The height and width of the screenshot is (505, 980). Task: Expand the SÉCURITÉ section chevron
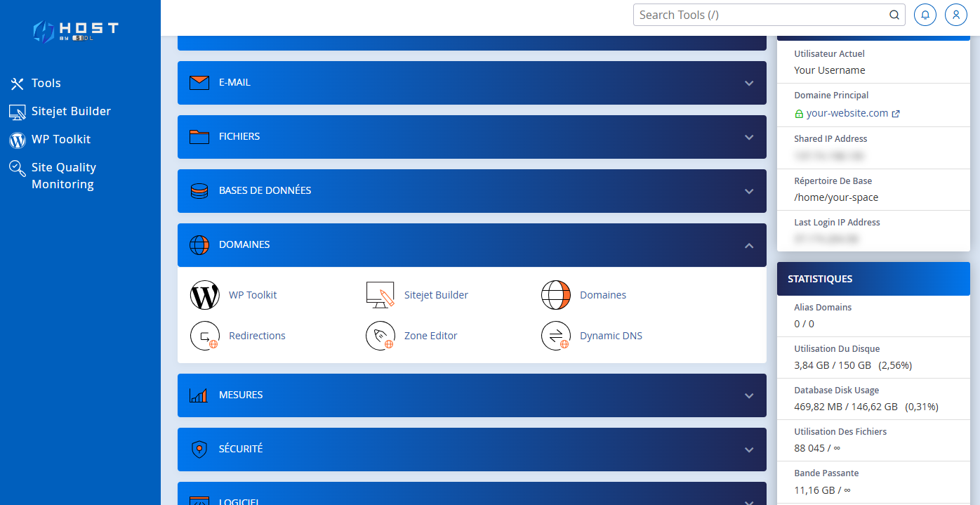[x=749, y=450]
